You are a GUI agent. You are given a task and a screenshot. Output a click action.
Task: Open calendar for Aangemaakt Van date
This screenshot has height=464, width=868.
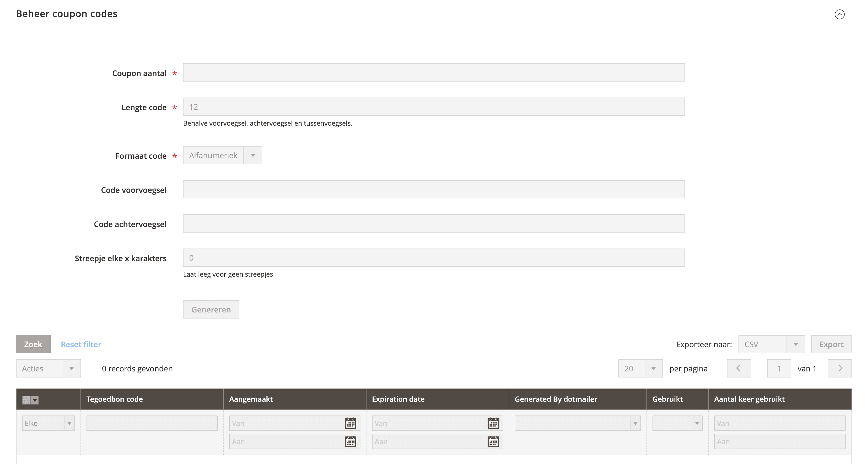point(351,423)
